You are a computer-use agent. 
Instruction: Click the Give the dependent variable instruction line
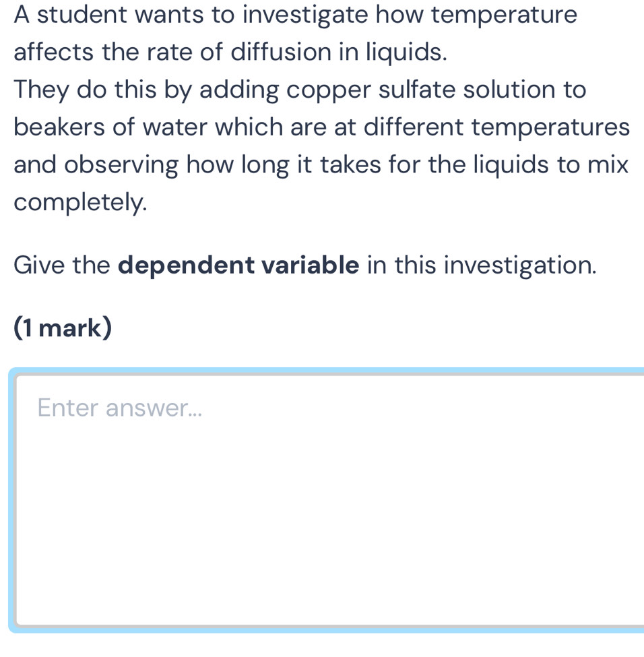click(303, 265)
